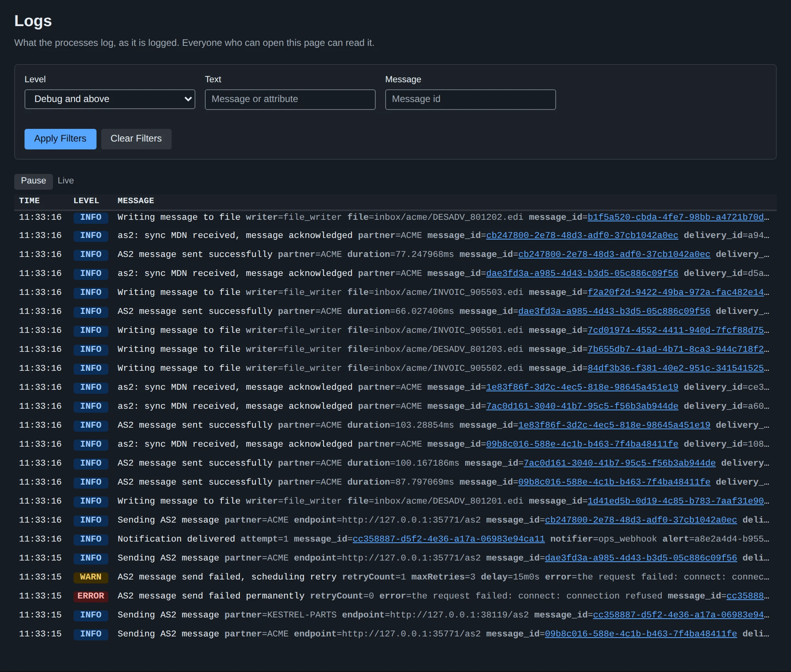This screenshot has height=672, width=791.
Task: Open message link in 103.28854ms duration row
Action: coord(614,425)
